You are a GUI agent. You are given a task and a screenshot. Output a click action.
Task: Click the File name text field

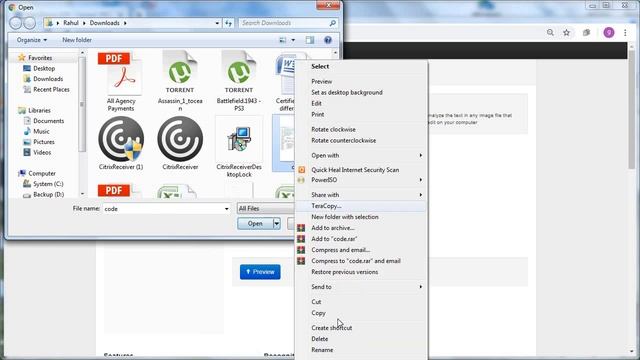click(163, 209)
